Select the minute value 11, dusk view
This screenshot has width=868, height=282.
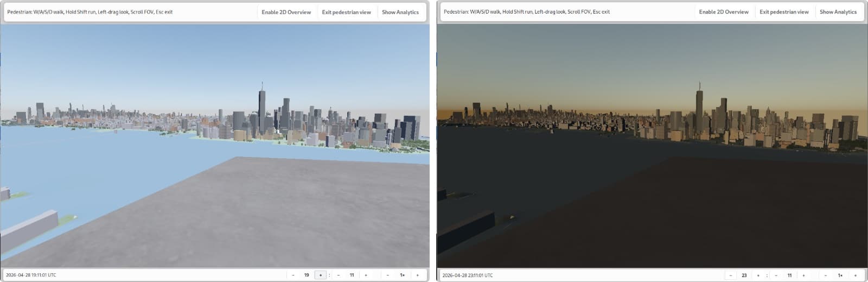(x=789, y=275)
